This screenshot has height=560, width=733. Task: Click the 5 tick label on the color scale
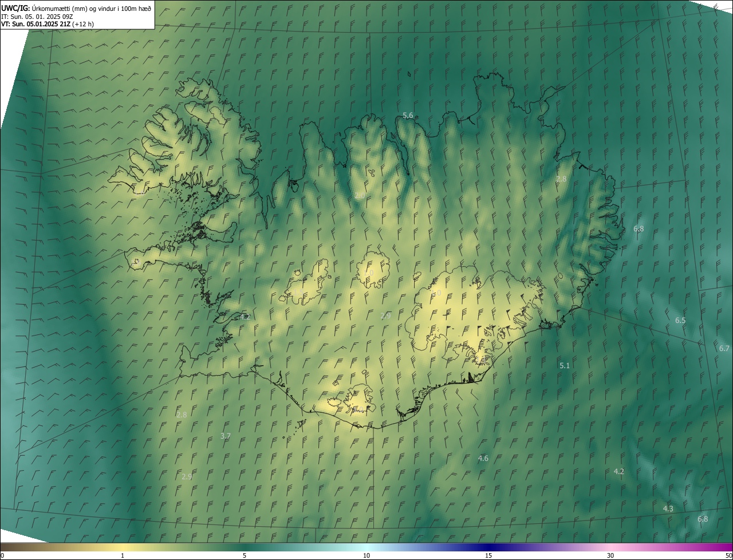[x=245, y=556]
